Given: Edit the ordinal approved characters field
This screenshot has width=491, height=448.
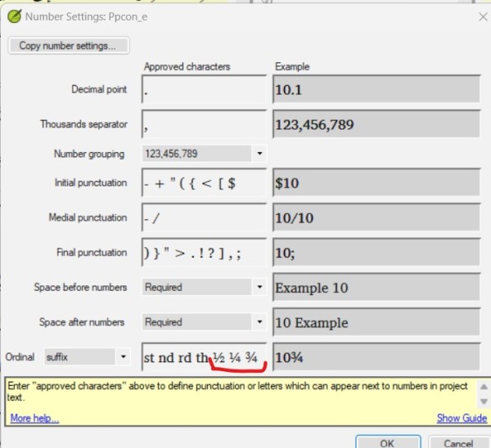Looking at the screenshot, I should (x=204, y=357).
